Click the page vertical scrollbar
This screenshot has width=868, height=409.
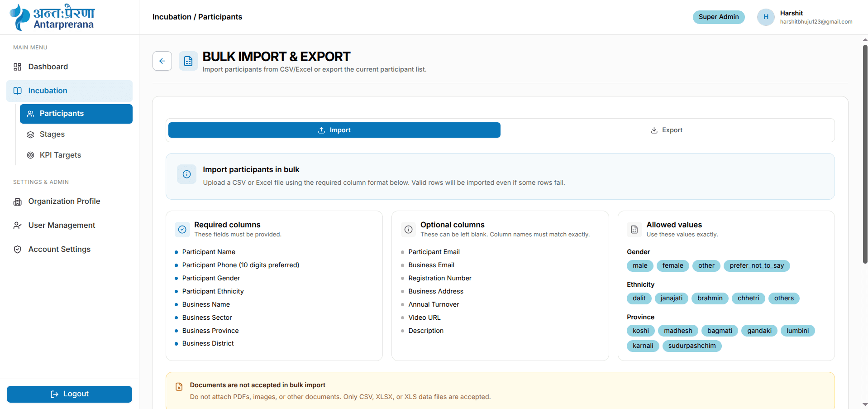(x=865, y=154)
